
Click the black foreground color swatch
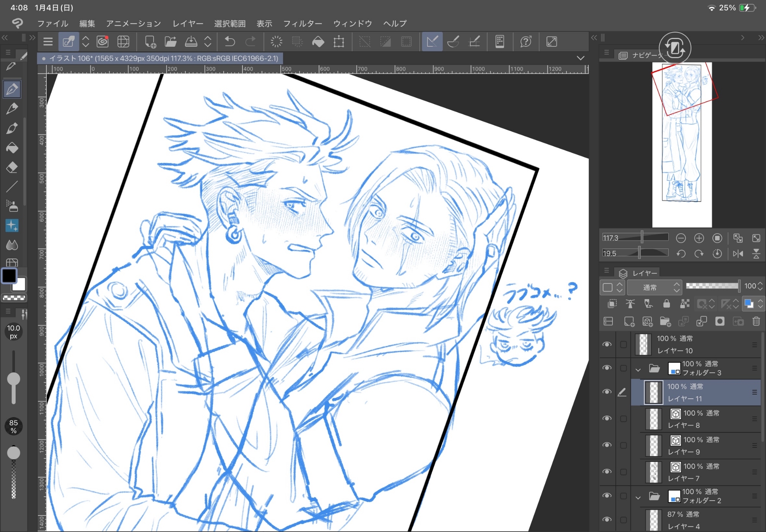click(9, 276)
